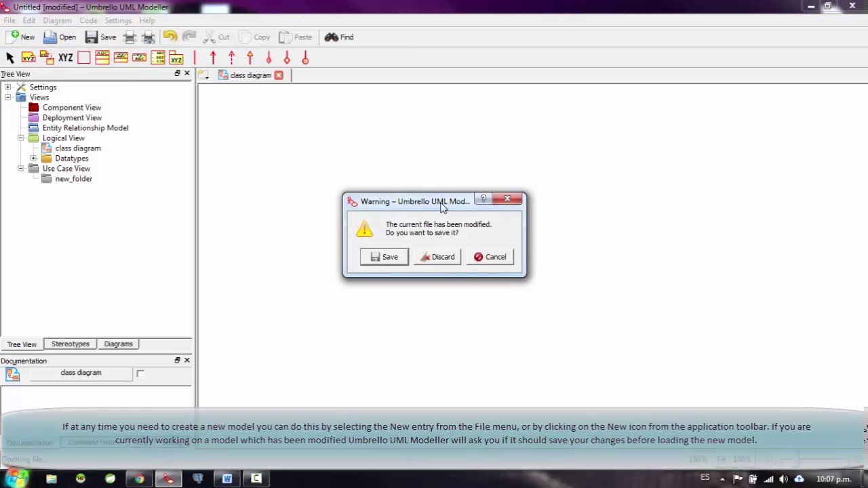Select class diagram under Logical View
Viewport: 868px width, 488px height.
tap(77, 148)
